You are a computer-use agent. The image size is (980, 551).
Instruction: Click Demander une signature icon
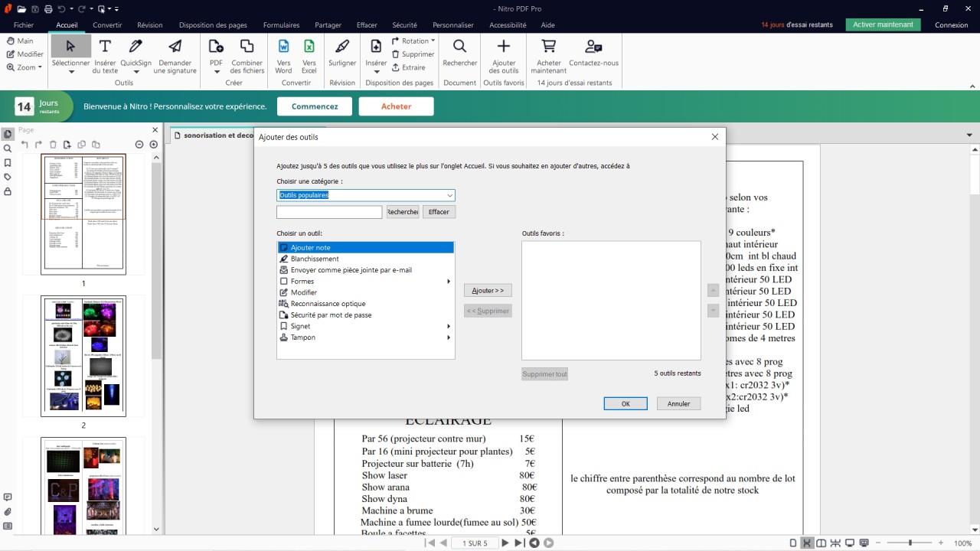175,47
